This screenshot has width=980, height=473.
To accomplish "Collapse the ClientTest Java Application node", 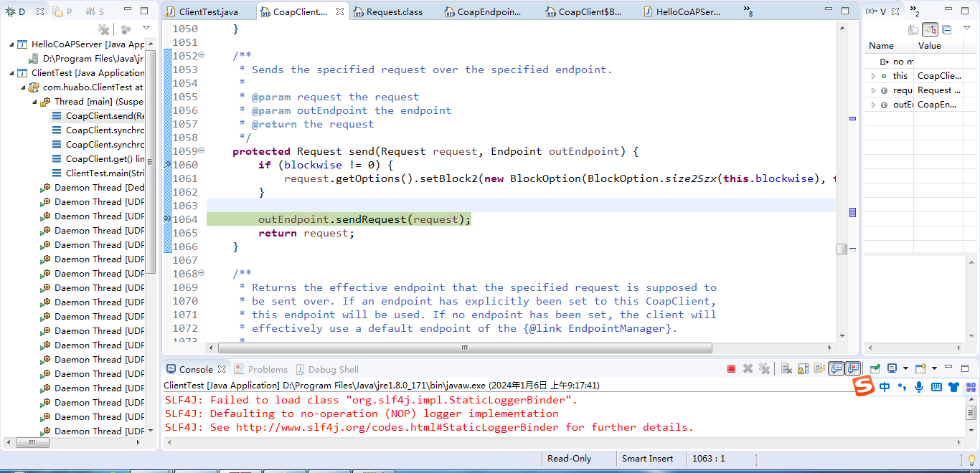I will (12, 73).
